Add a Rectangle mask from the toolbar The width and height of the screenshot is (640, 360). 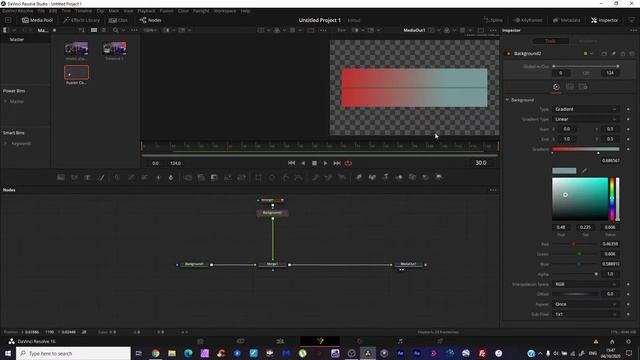258,177
